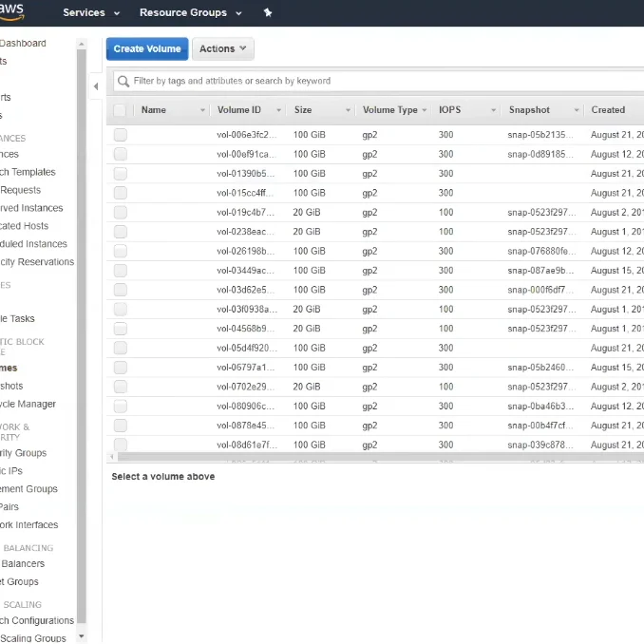
Task: Click snapshot snap-076880fe
Action: 541,251
